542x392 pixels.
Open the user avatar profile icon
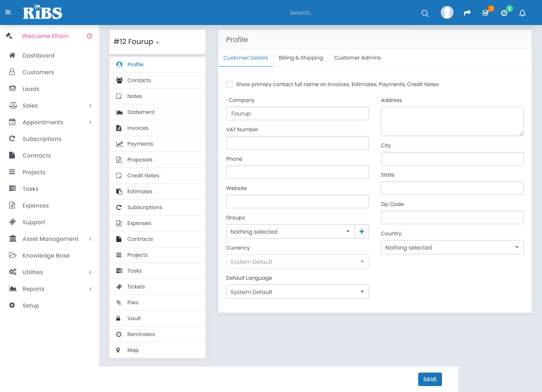click(x=447, y=13)
